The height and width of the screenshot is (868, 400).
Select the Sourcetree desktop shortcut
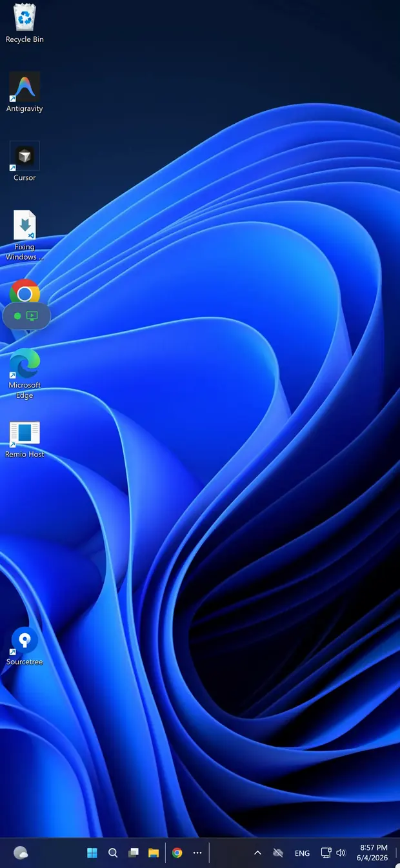tap(25, 647)
